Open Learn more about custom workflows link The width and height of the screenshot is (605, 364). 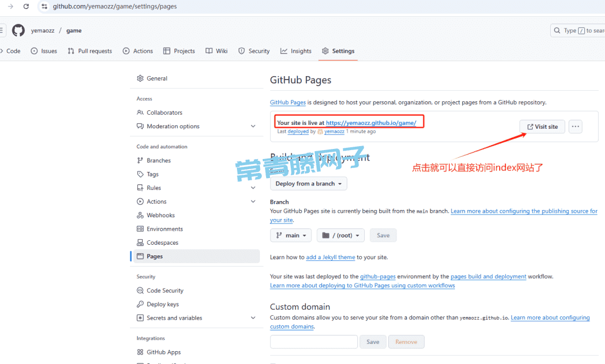click(x=362, y=286)
